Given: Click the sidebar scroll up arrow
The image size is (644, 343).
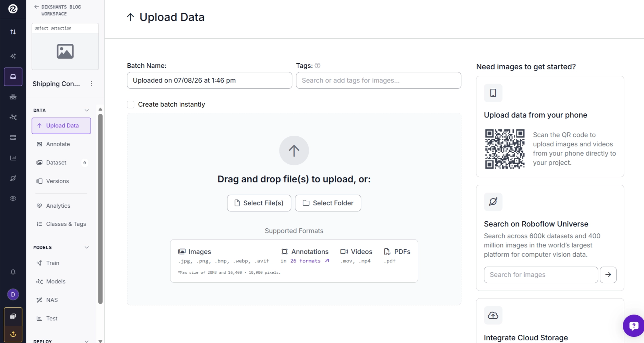Looking at the screenshot, I should click(x=100, y=109).
